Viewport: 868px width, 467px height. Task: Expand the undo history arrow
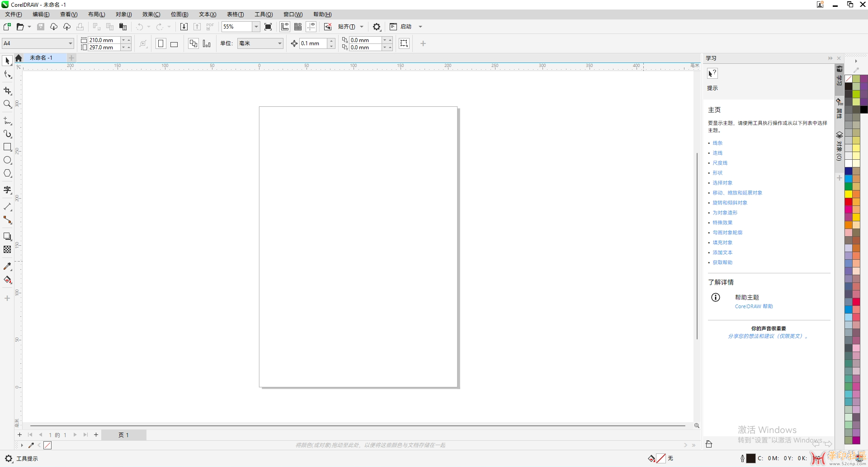[x=148, y=27]
